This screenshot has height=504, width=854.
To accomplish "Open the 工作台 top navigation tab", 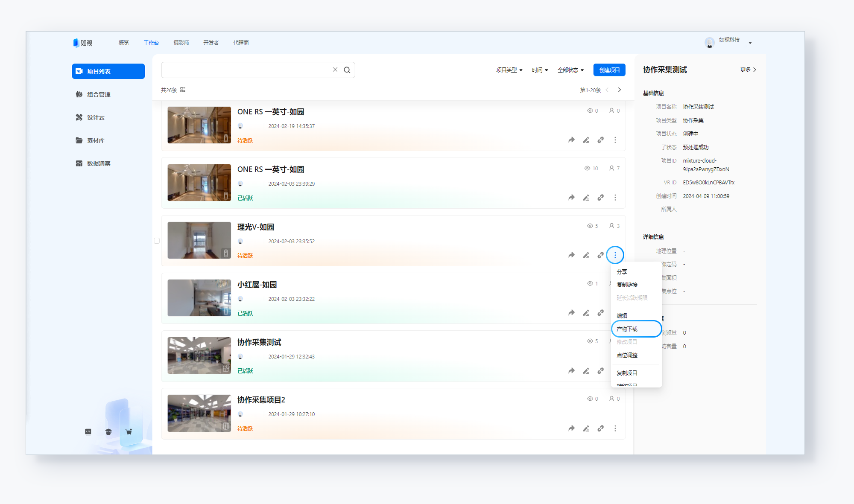I will (x=151, y=43).
